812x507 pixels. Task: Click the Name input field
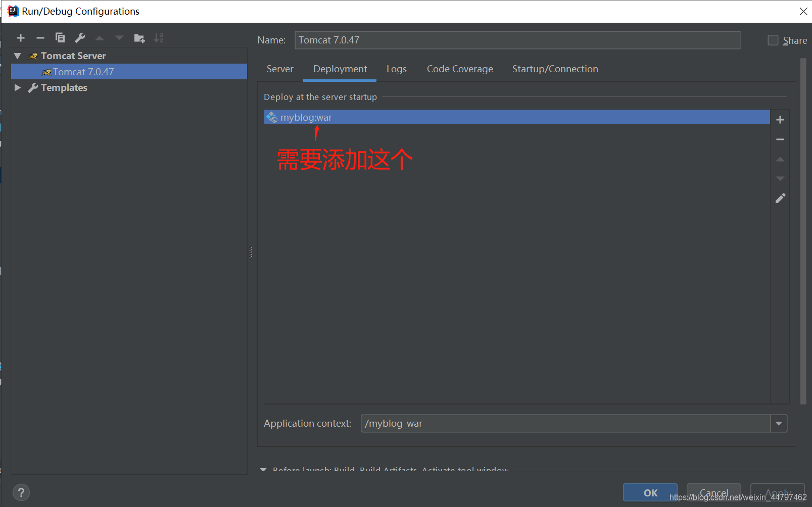[517, 40]
